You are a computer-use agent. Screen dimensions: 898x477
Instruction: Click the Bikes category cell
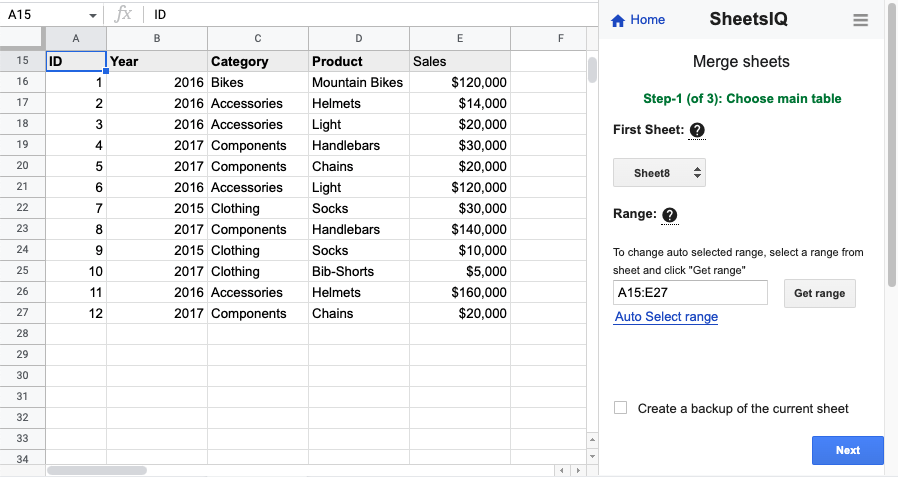pyautogui.click(x=258, y=82)
